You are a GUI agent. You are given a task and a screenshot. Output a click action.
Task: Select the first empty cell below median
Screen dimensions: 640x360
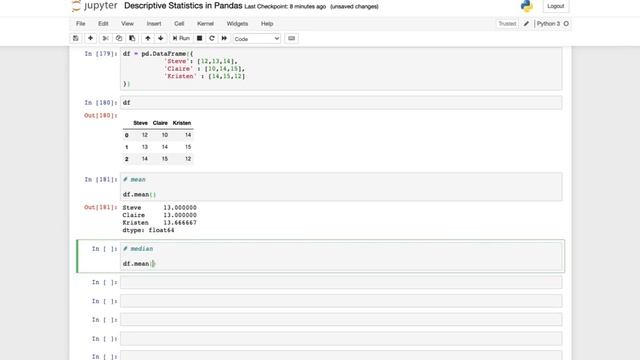click(x=341, y=282)
